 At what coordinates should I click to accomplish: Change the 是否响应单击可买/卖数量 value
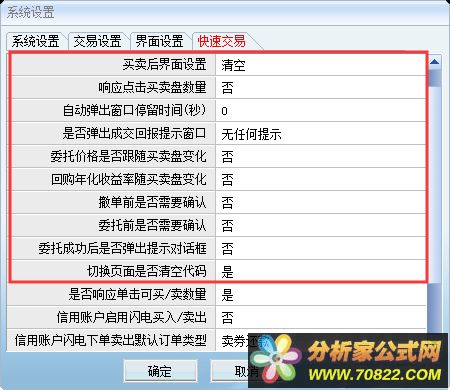pos(321,295)
